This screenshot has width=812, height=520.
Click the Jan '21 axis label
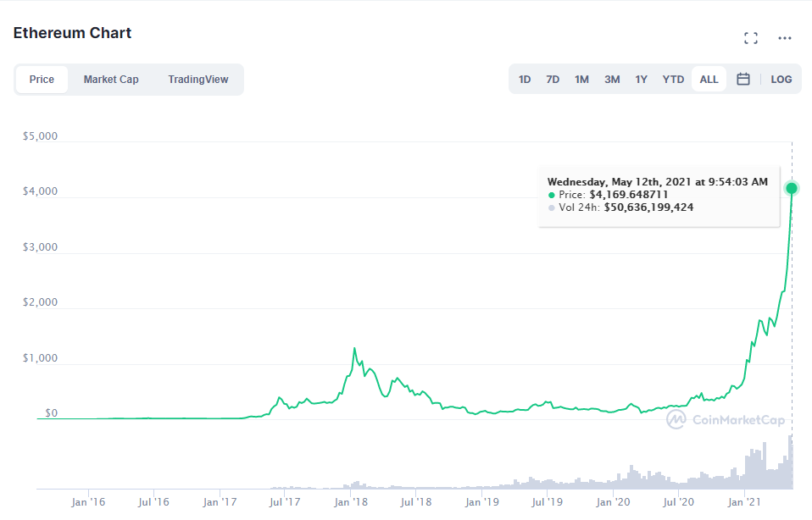point(744,501)
